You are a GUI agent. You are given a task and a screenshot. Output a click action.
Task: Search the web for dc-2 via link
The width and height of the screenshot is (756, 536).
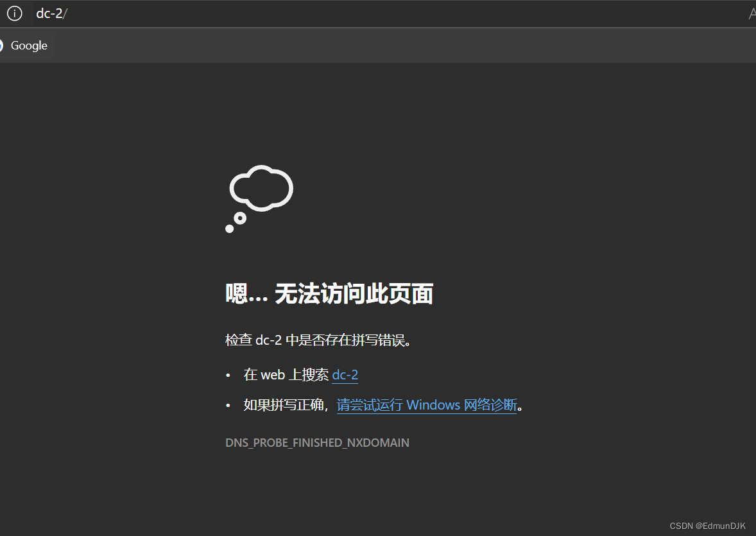(x=345, y=374)
